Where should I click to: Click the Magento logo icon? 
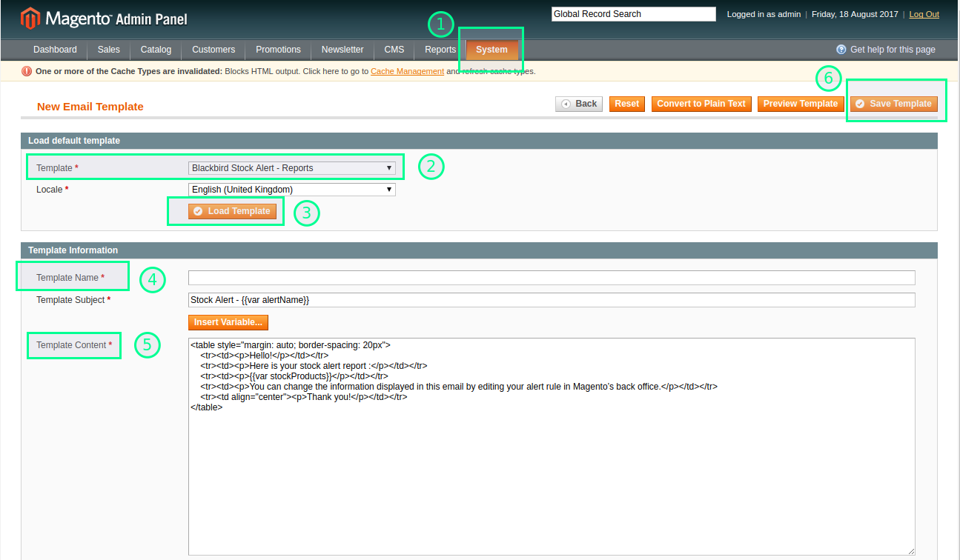30,18
